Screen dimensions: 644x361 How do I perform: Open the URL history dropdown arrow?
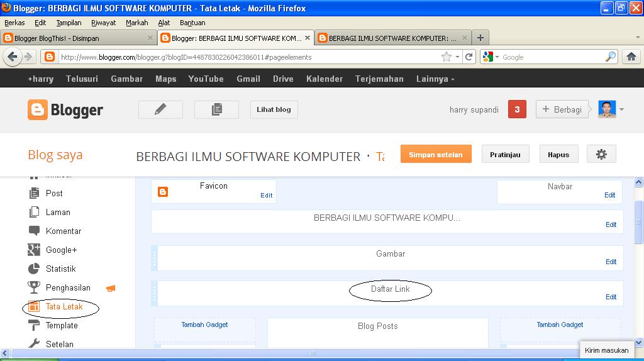pyautogui.click(x=457, y=57)
